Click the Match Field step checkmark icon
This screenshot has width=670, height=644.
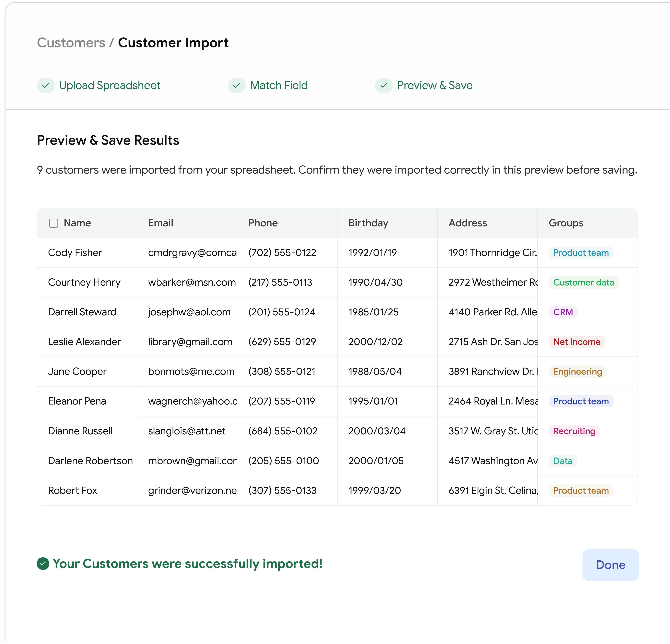click(237, 85)
